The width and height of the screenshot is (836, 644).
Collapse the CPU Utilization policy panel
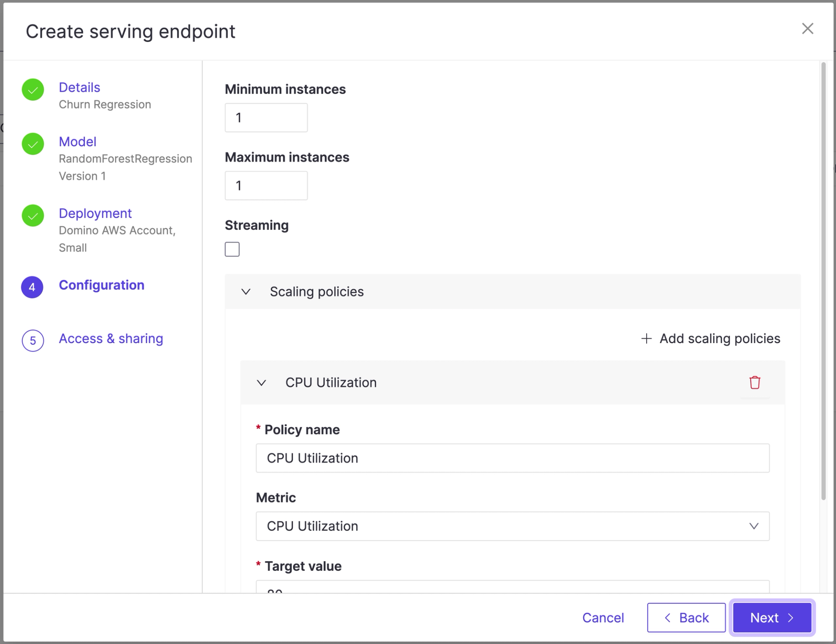(x=261, y=383)
